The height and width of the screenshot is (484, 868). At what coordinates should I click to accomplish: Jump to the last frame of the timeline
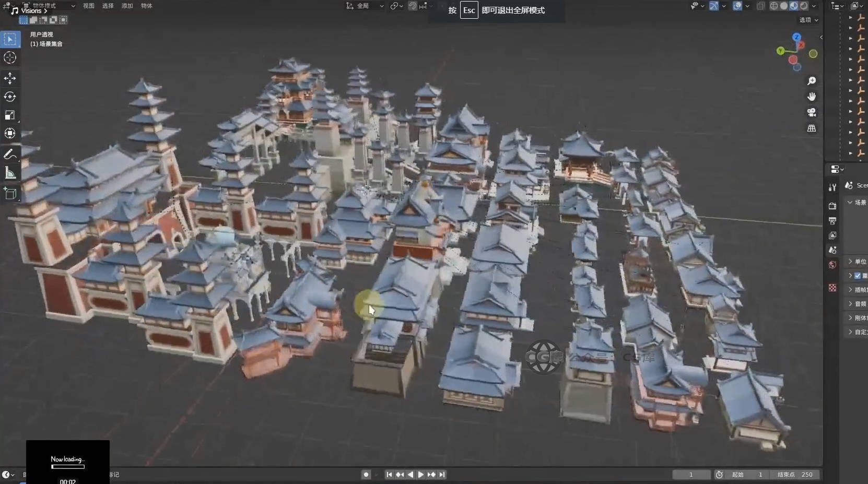coord(442,475)
